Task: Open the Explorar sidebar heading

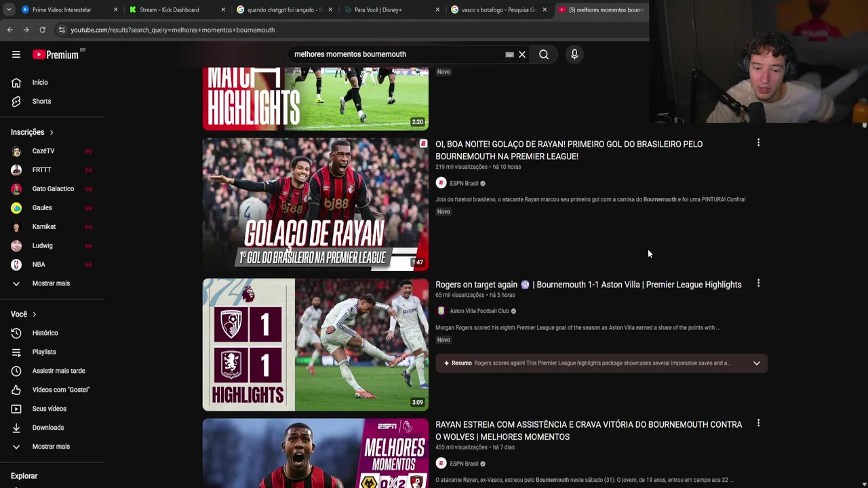Action: [24, 476]
